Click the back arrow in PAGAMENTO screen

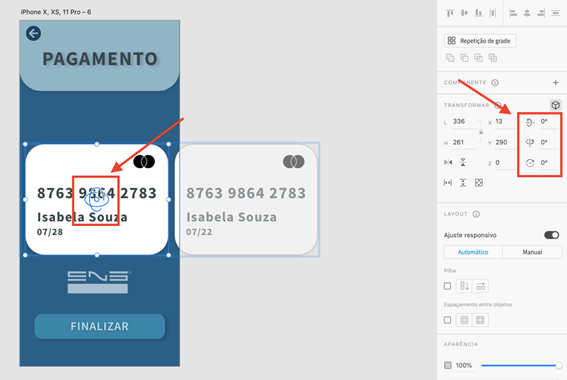(x=33, y=33)
